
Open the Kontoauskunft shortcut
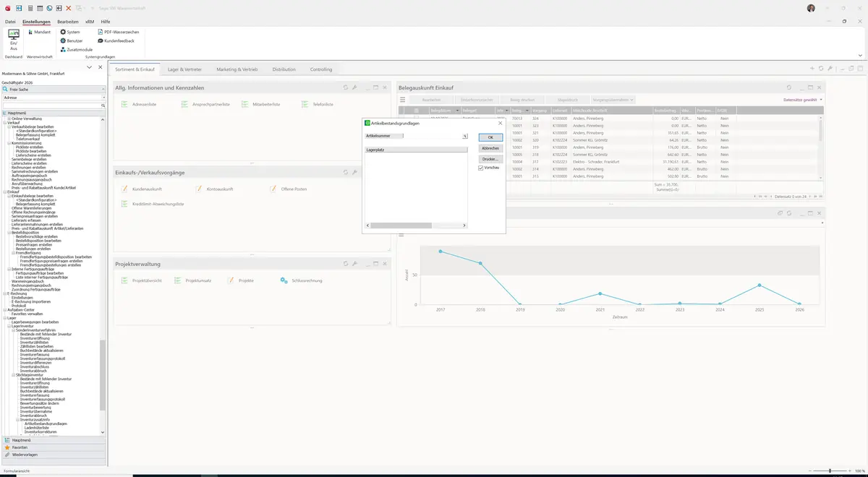(x=214, y=189)
